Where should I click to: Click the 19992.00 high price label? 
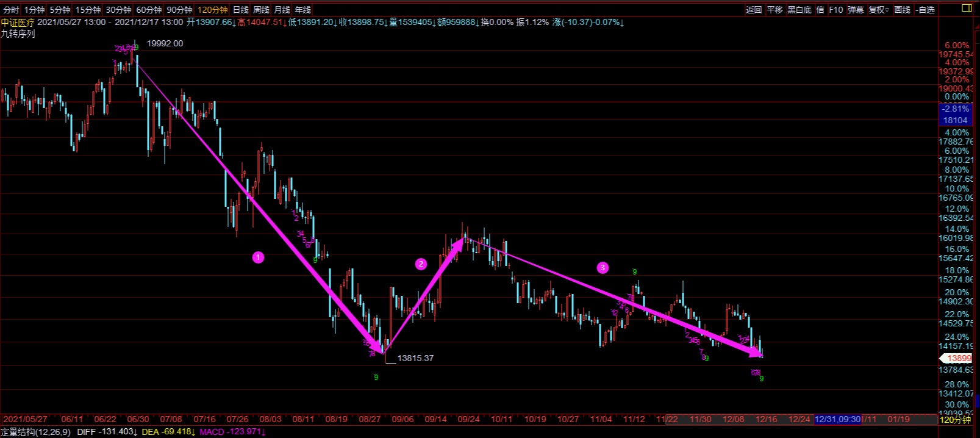(165, 44)
